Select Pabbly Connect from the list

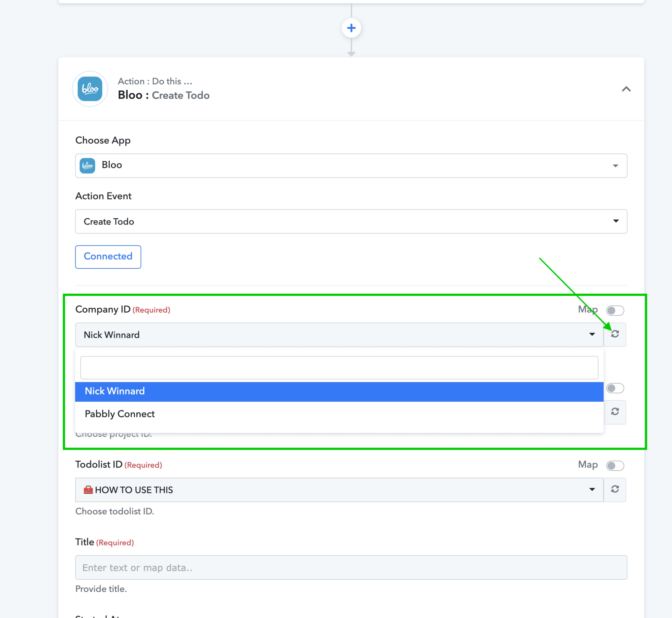pyautogui.click(x=339, y=414)
